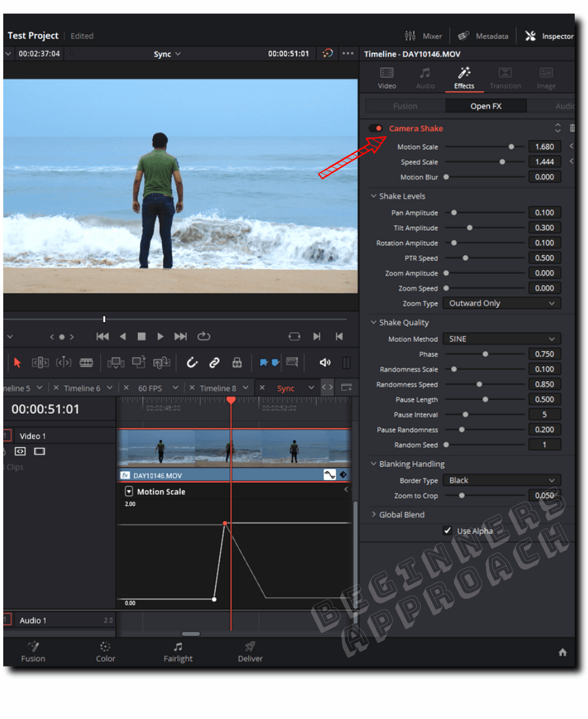Open the Color page
Image resolution: width=588 pixels, height=719 pixels.
coord(105,652)
